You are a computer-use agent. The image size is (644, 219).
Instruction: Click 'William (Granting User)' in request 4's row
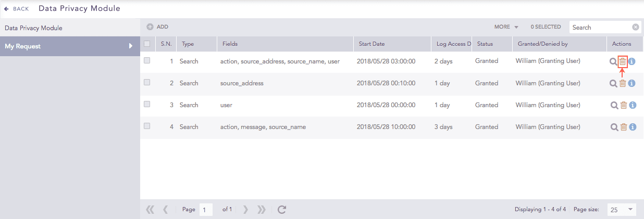coord(548,127)
